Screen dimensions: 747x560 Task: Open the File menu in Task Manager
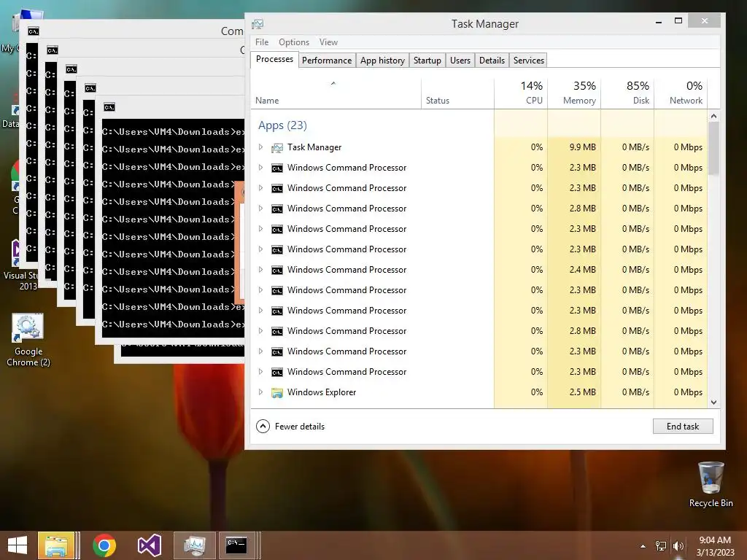tap(262, 42)
